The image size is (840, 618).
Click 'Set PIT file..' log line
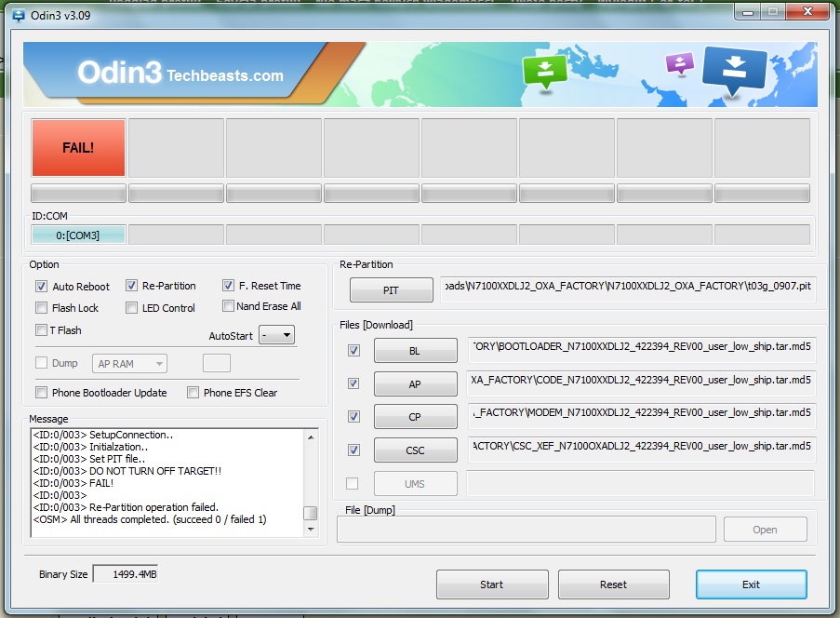click(89, 459)
